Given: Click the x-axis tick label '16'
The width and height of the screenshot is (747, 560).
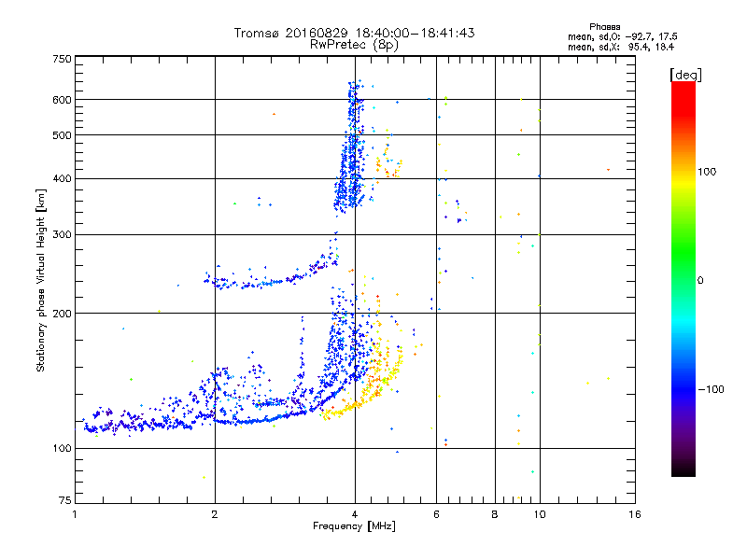Looking at the screenshot, I should 635,514.
